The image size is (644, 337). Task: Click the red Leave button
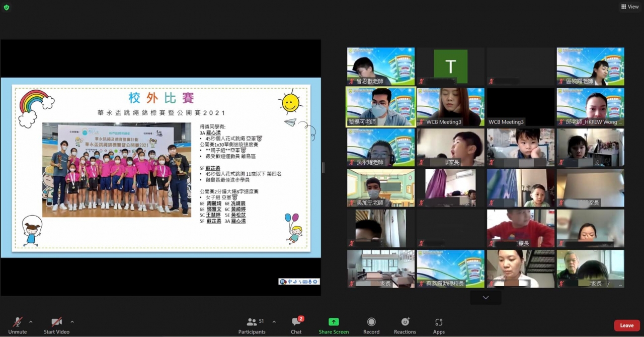click(x=626, y=325)
